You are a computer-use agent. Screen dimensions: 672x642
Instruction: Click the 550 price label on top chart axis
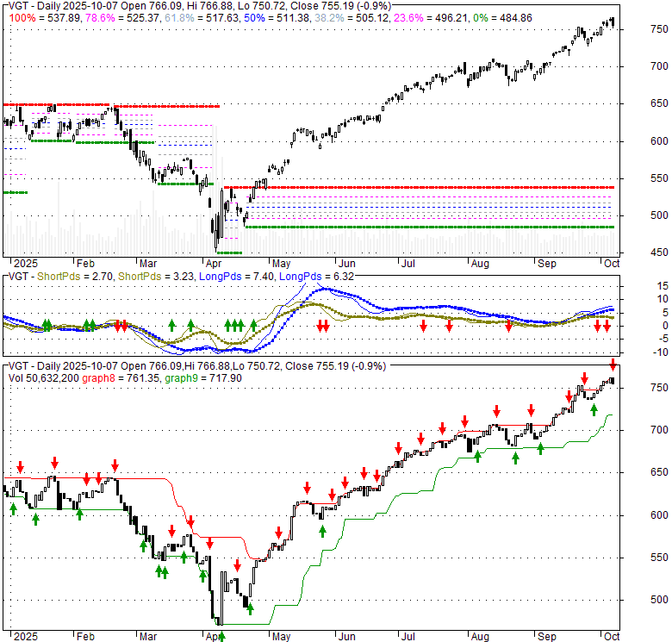(x=659, y=178)
